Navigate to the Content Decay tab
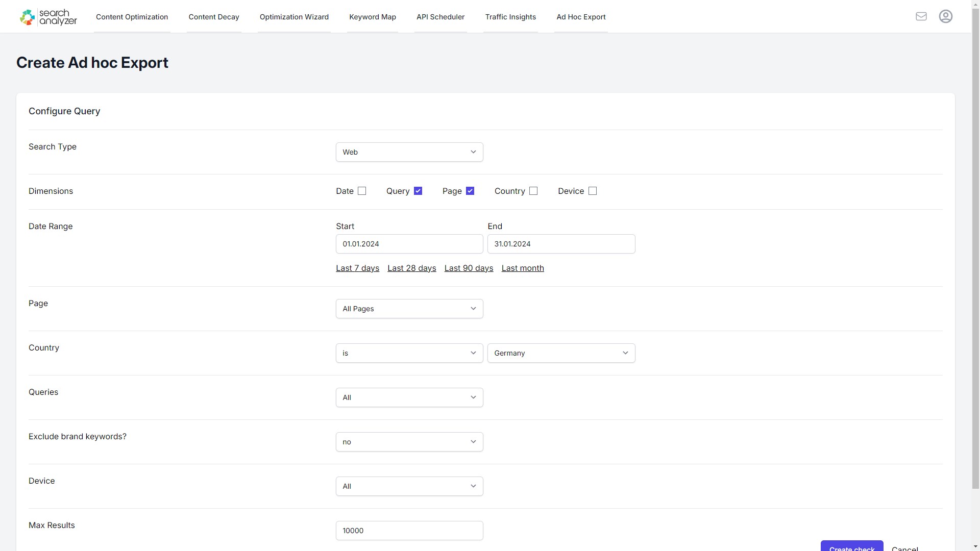 point(214,17)
